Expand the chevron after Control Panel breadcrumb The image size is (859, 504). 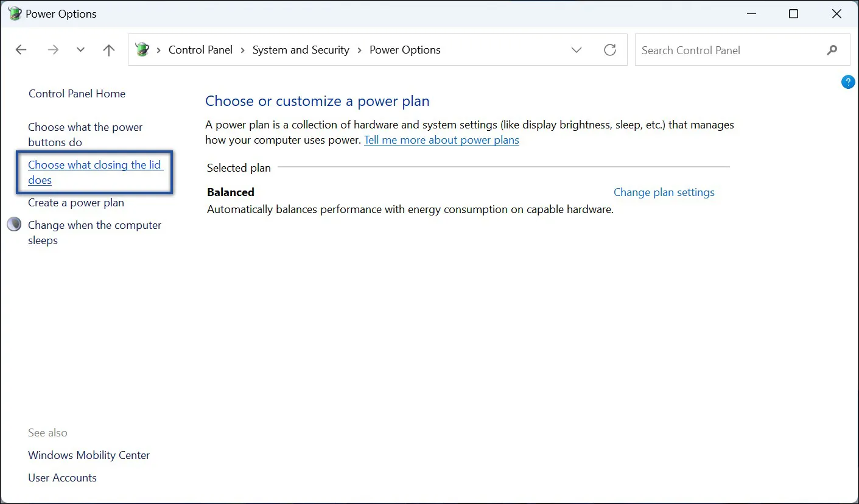pyautogui.click(x=242, y=50)
